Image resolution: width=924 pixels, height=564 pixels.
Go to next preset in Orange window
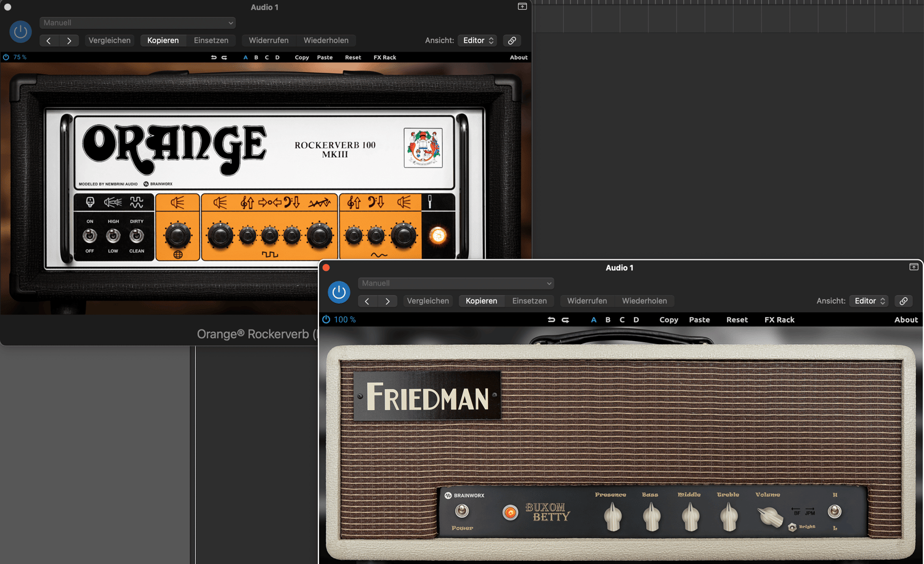[69, 41]
